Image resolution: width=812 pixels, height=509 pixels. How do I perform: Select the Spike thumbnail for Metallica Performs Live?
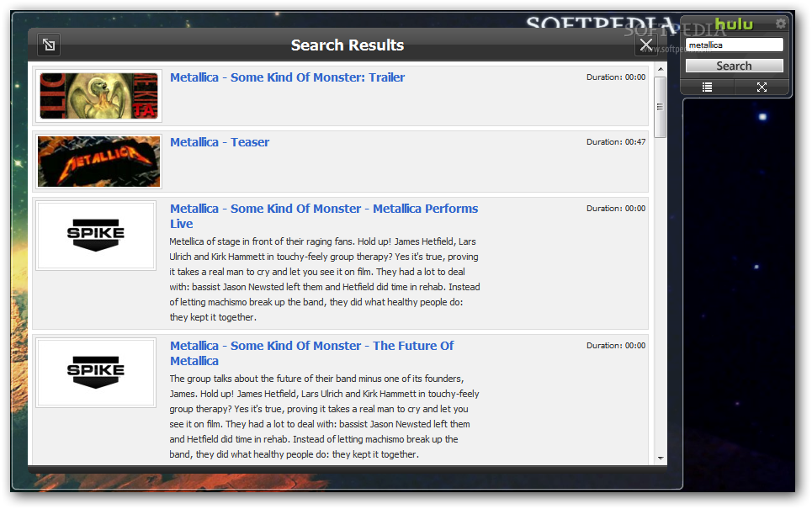(x=96, y=236)
